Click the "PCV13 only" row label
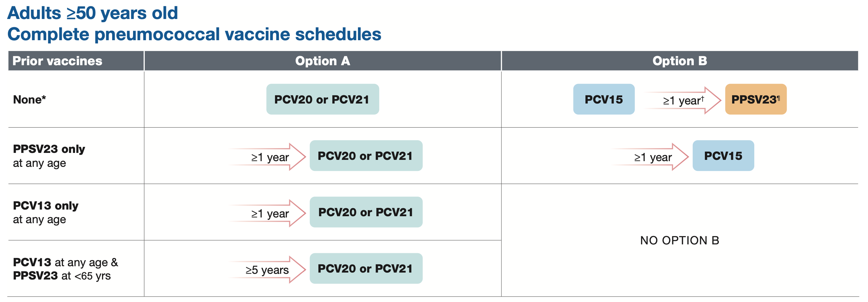 point(46,206)
